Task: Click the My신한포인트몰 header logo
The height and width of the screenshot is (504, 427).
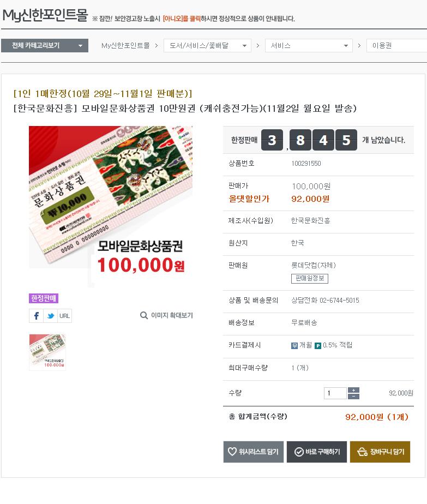Action: pyautogui.click(x=45, y=15)
